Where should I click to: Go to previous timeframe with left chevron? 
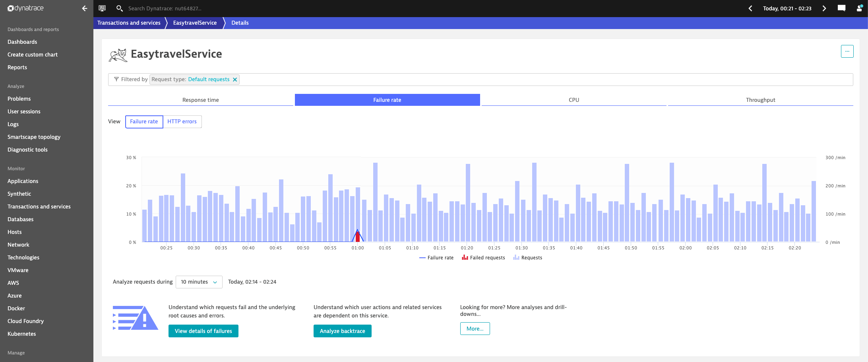[x=750, y=8]
